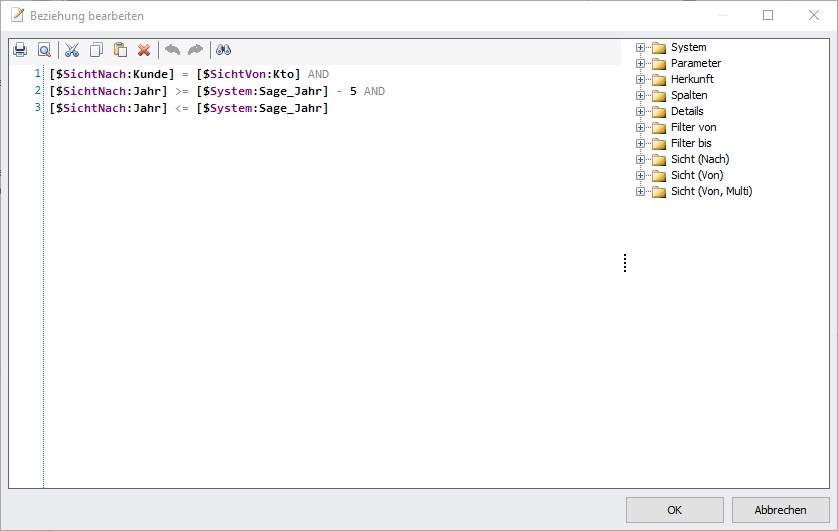Image resolution: width=838 pixels, height=531 pixels.
Task: Delete with the red X icon
Action: [144, 50]
